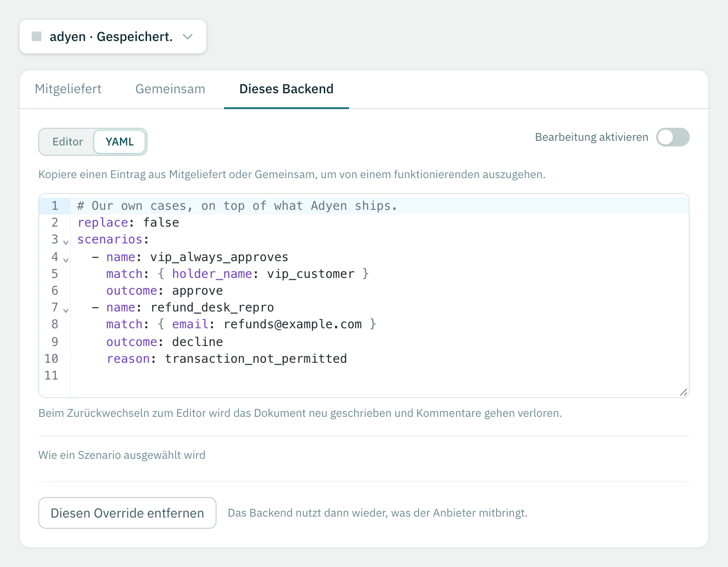728x567 pixels.
Task: Collapse the refund_desk_repro entry fold arrow
Action: [x=66, y=310]
